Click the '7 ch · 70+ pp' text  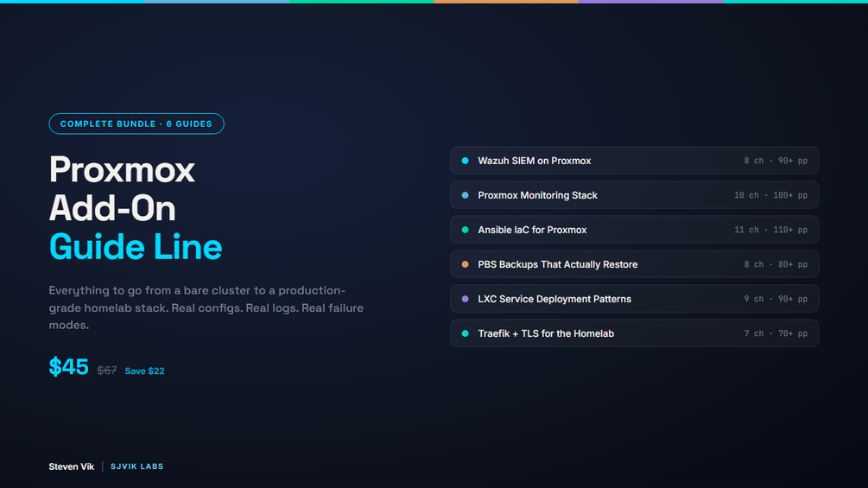click(x=776, y=333)
